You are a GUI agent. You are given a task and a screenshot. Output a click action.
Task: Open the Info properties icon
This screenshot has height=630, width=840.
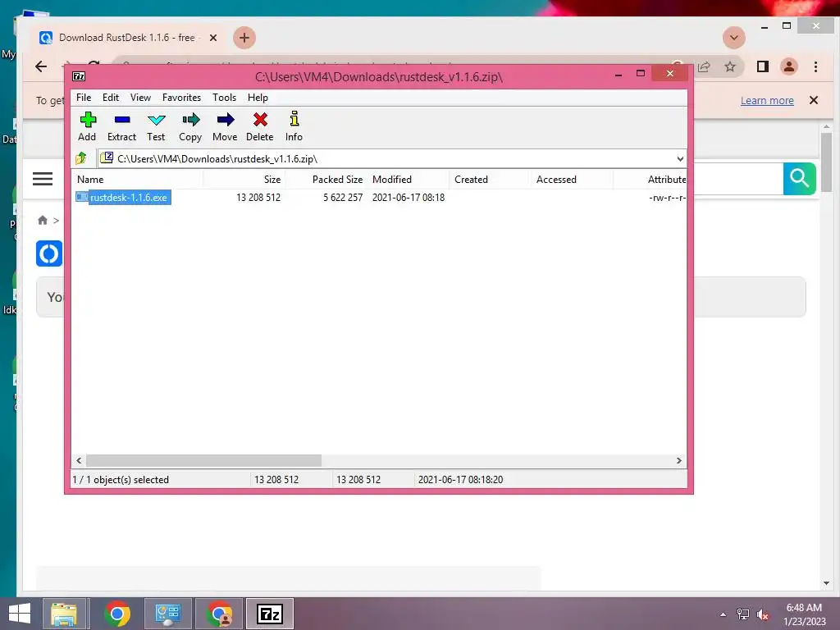pyautogui.click(x=294, y=126)
